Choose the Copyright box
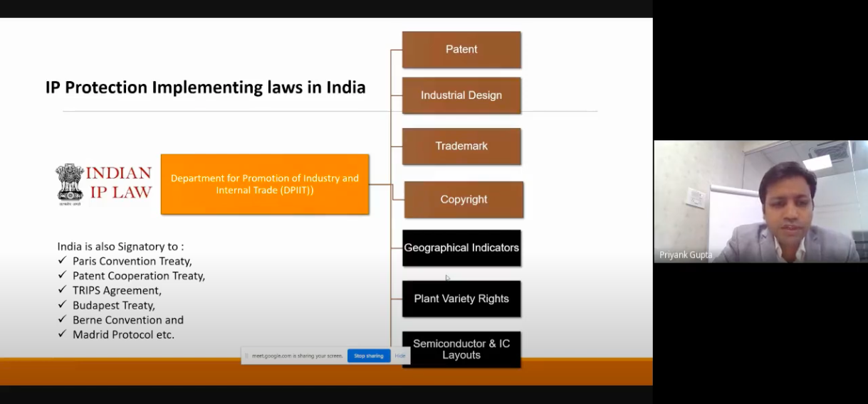Viewport: 868px width, 404px height. [x=464, y=200]
